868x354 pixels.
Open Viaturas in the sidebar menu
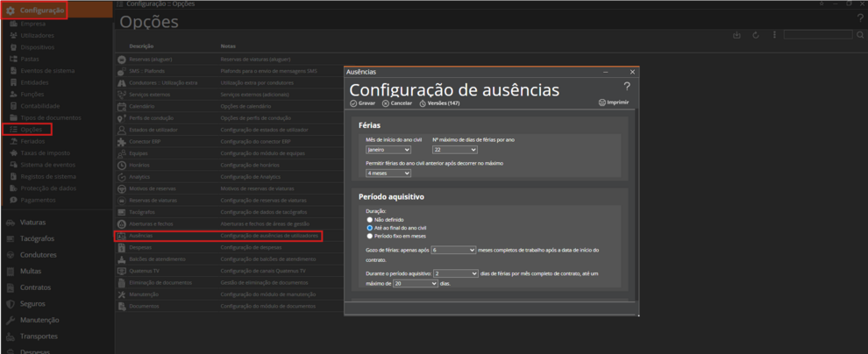[33, 223]
